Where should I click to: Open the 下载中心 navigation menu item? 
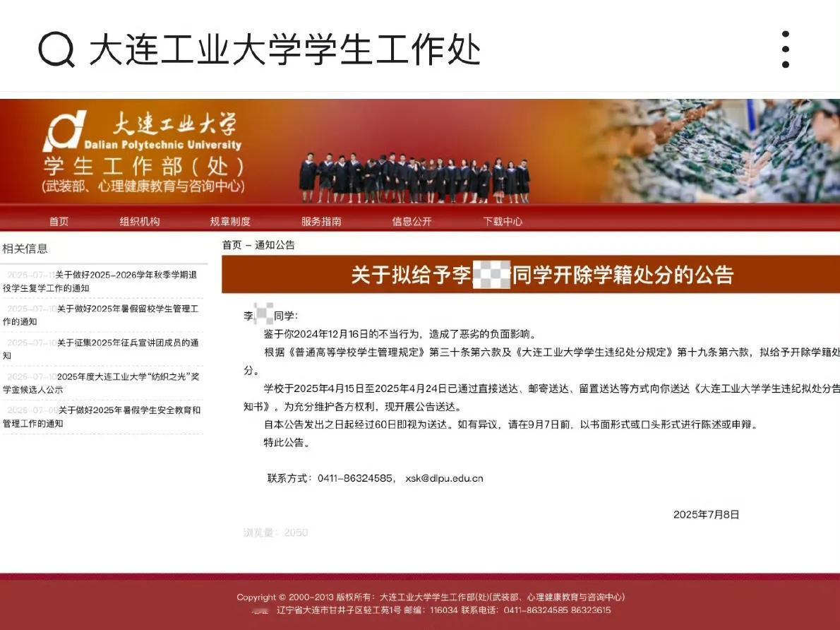(x=503, y=222)
